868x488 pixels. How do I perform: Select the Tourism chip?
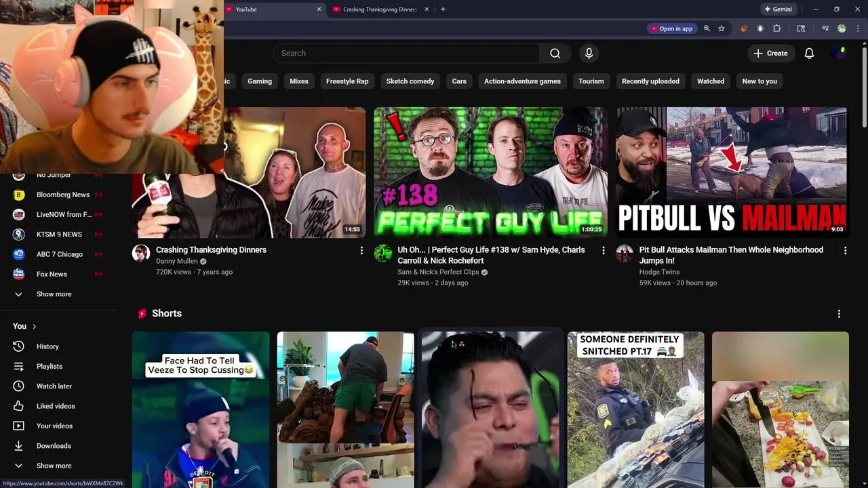point(591,81)
